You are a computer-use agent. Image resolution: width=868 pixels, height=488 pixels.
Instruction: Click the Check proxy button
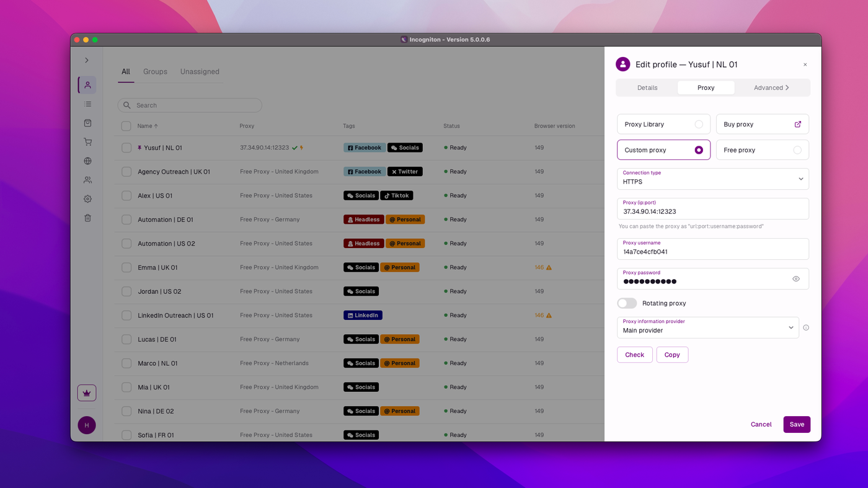[634, 355]
